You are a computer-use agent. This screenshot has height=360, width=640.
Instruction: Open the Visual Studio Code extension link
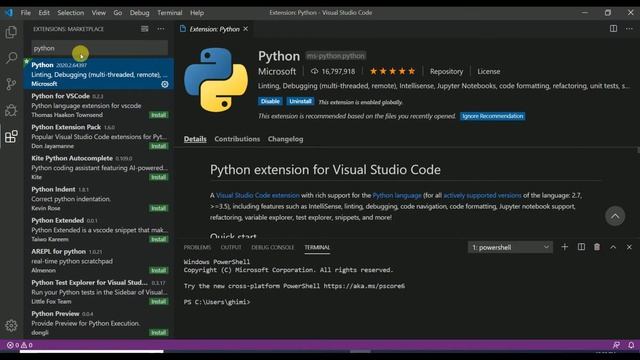click(258, 196)
